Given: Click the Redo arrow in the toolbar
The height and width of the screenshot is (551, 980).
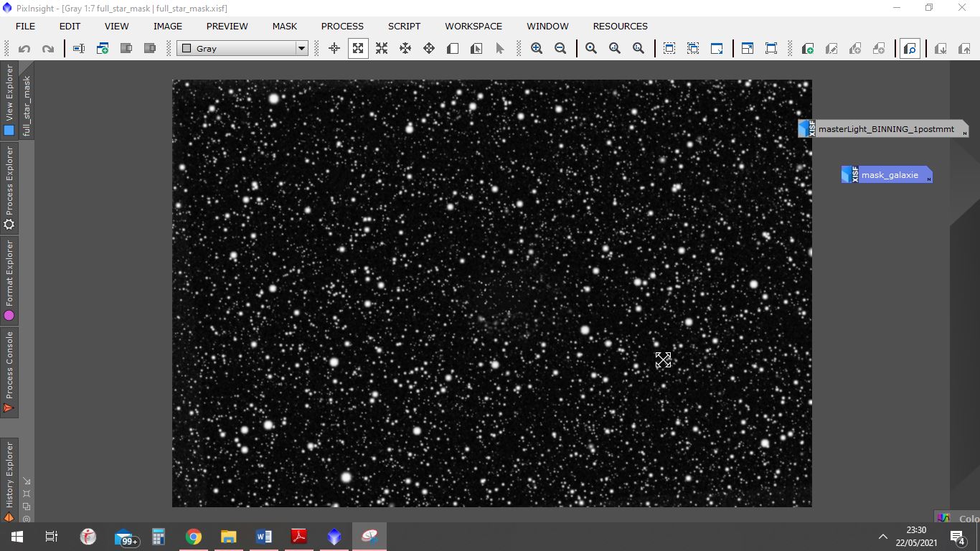Looking at the screenshot, I should click(48, 49).
